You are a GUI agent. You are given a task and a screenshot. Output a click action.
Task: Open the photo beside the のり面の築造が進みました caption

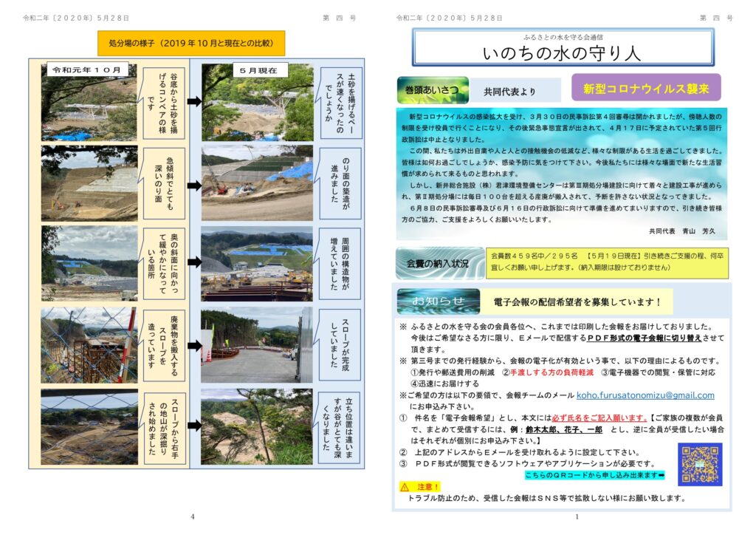[257, 183]
